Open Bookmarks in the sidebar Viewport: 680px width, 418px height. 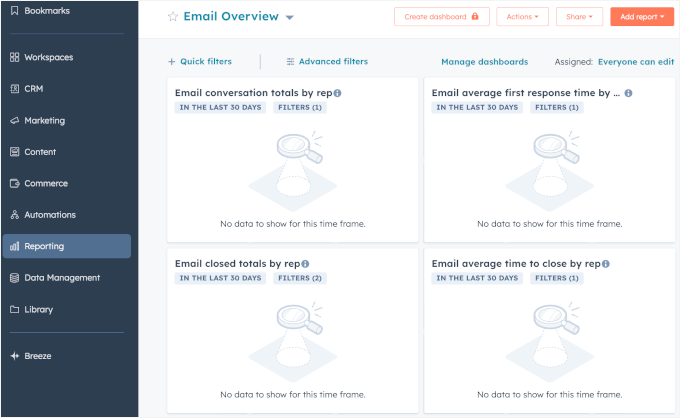[45, 10]
